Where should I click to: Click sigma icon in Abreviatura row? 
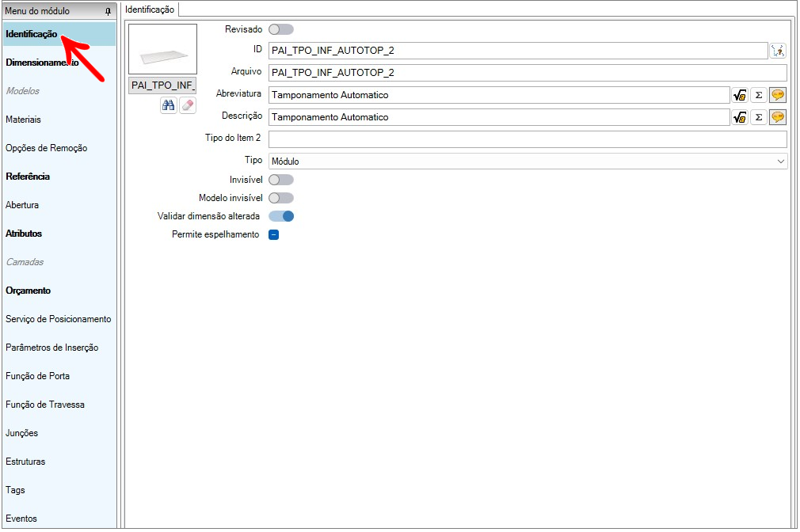click(759, 95)
